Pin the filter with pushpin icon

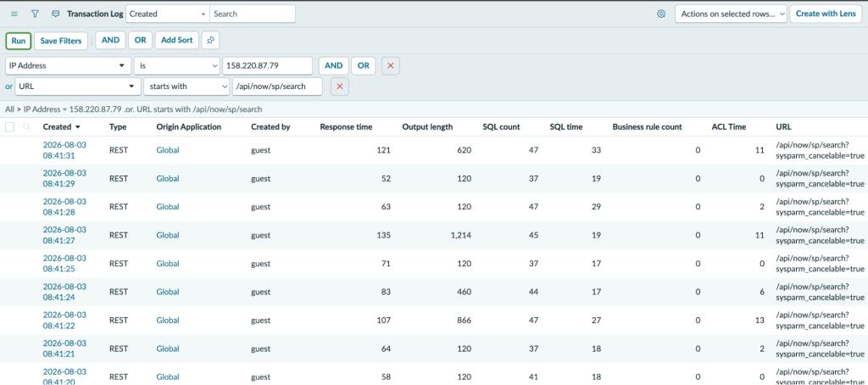click(x=210, y=41)
